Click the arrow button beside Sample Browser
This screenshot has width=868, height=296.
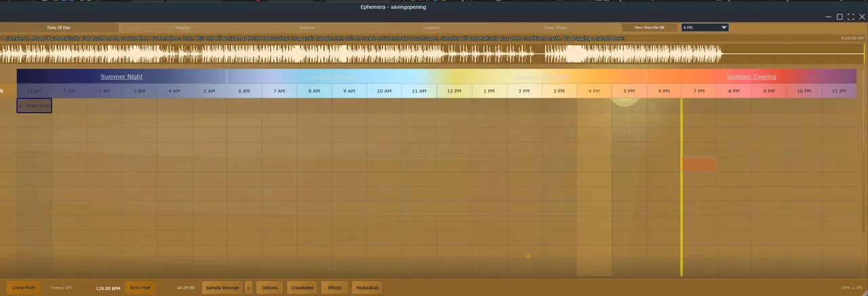(x=248, y=288)
